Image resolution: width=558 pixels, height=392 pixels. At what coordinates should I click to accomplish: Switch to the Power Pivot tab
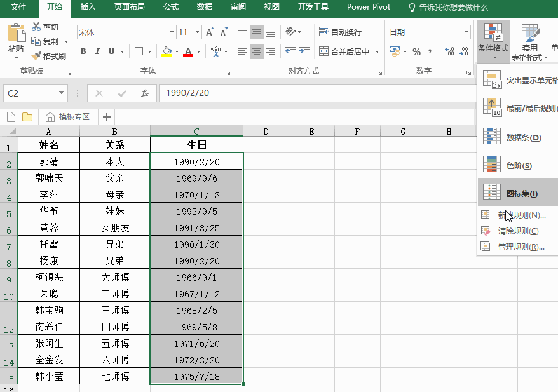tap(369, 7)
